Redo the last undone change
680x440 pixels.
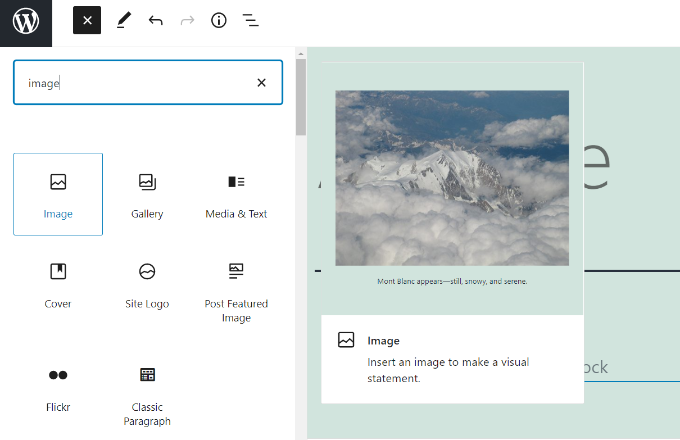pos(187,21)
